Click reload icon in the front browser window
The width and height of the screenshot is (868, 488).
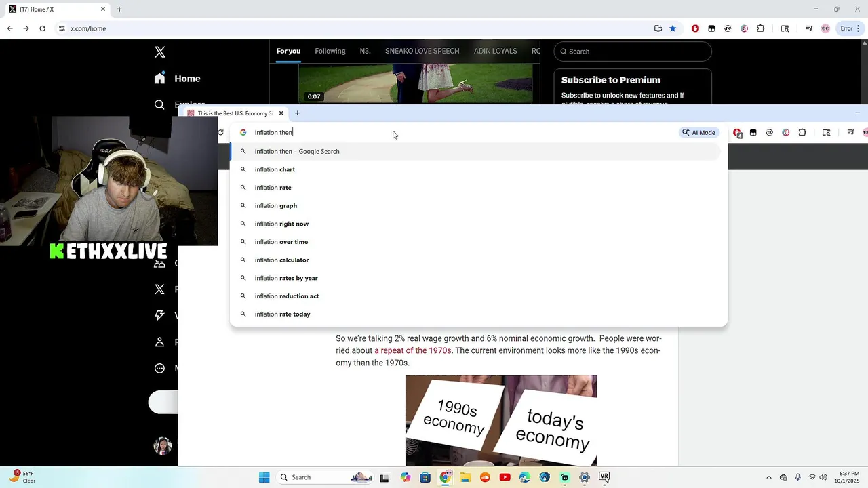(221, 132)
